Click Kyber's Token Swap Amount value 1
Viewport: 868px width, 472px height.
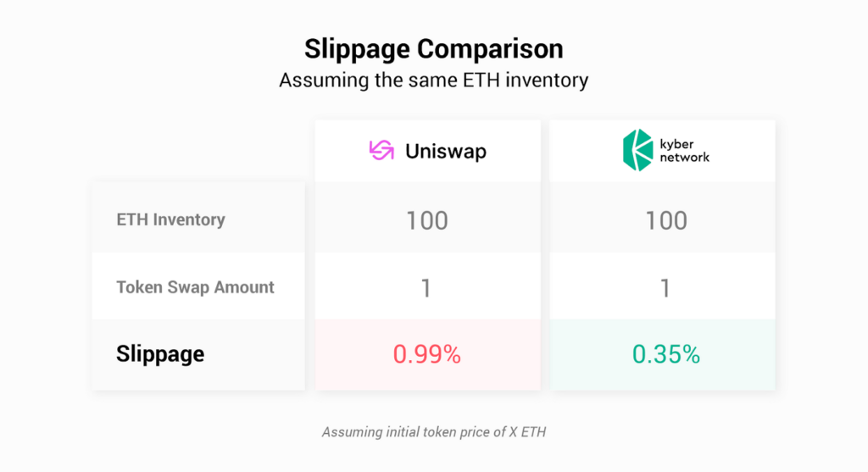pyautogui.click(x=665, y=288)
